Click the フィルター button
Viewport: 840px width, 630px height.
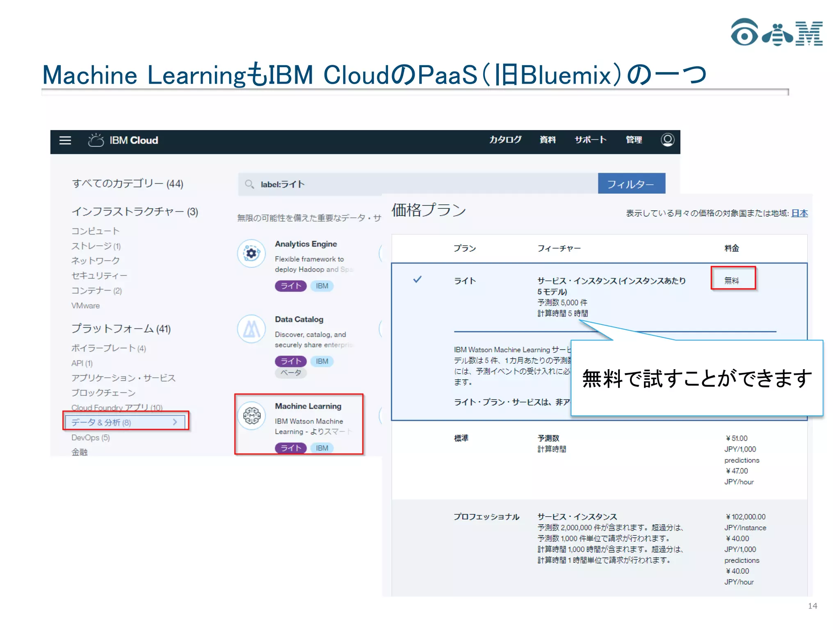pyautogui.click(x=631, y=183)
